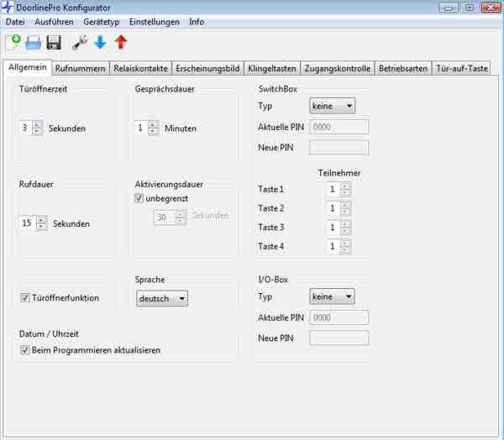504x440 pixels.
Task: Open the SwitchBox Typ dropdown
Action: pos(333,106)
